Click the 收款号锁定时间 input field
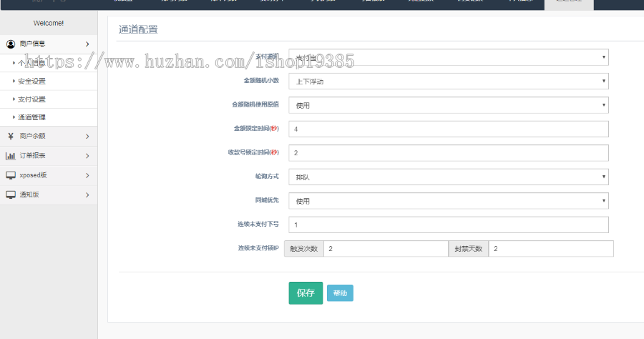This screenshot has height=339, width=644. pyautogui.click(x=449, y=153)
